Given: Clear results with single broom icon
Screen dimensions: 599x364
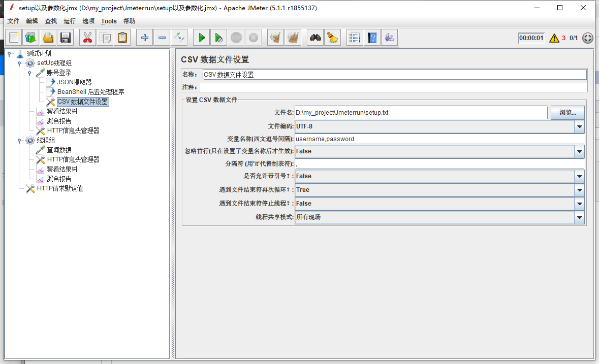Looking at the screenshot, I should [x=275, y=38].
